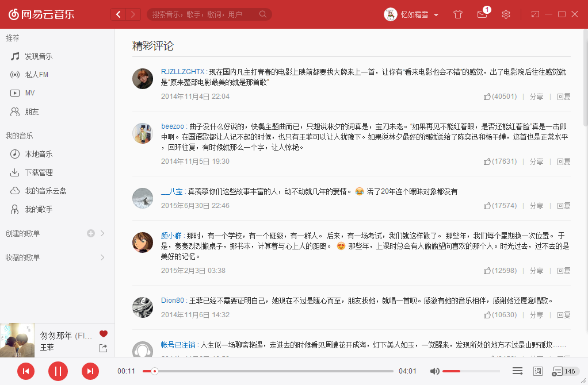Reply to __八宝's comment

click(564, 206)
